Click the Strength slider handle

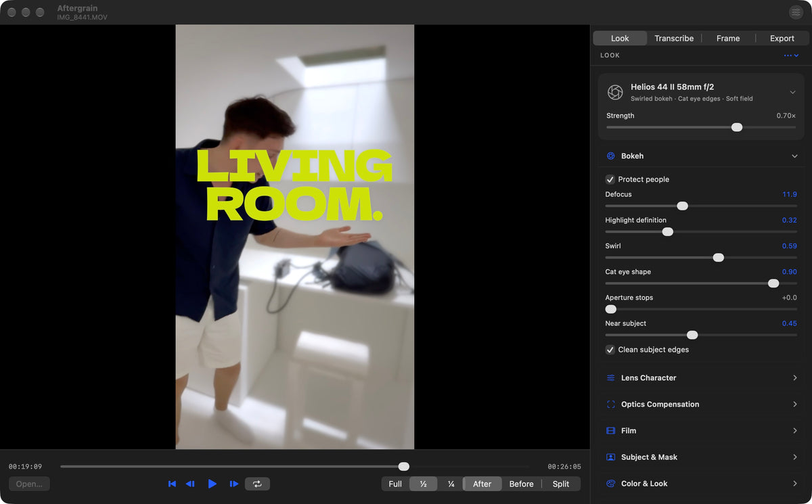tap(737, 127)
